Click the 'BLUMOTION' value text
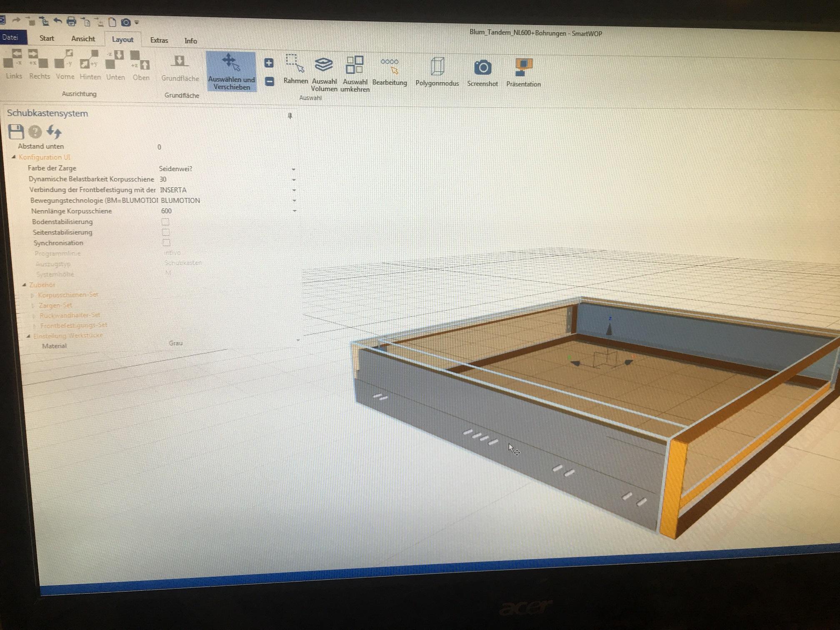Screen dimensions: 840x630 click(x=180, y=200)
